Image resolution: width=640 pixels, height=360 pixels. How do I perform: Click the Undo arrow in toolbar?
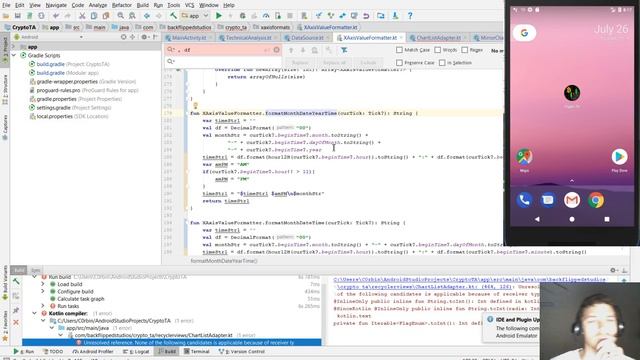56,16
